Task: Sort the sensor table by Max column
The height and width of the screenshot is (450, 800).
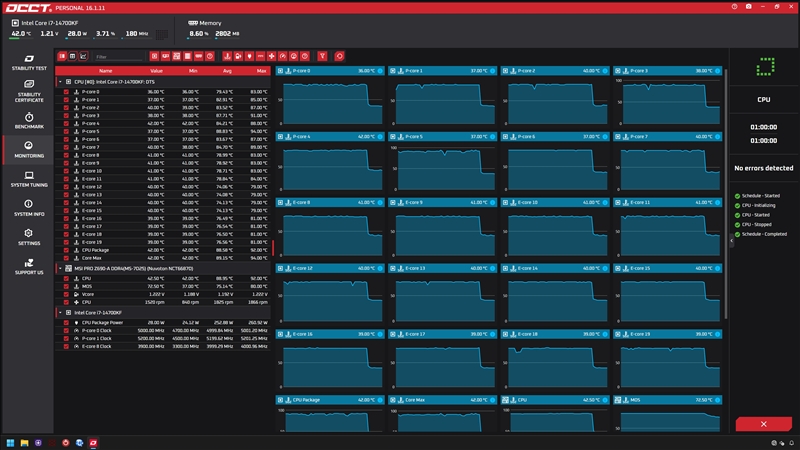Action: [261, 71]
